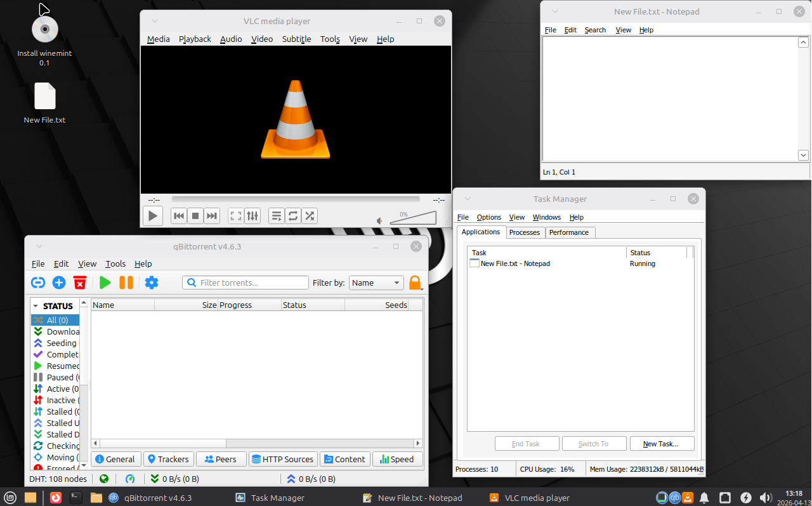Click the power manager lightning tray icon
The height and width of the screenshot is (506, 812).
[x=746, y=498]
